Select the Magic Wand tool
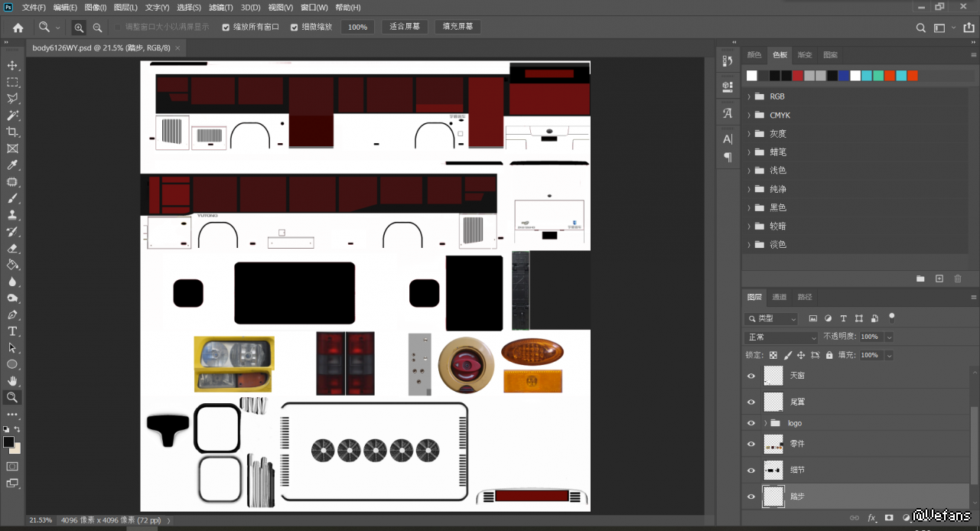 [x=12, y=116]
